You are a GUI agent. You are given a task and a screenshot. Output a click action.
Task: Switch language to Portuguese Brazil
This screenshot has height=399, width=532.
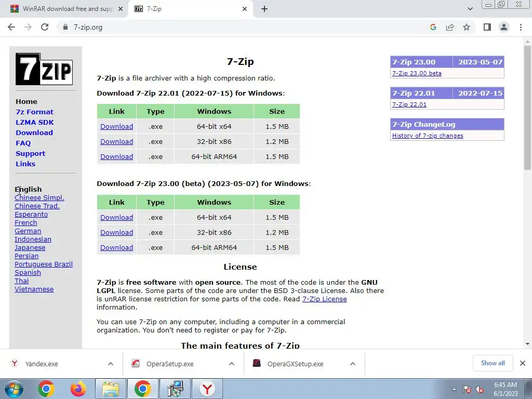point(44,264)
